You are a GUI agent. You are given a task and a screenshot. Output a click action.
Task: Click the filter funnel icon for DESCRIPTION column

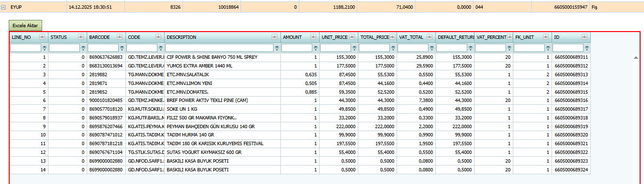[277, 48]
